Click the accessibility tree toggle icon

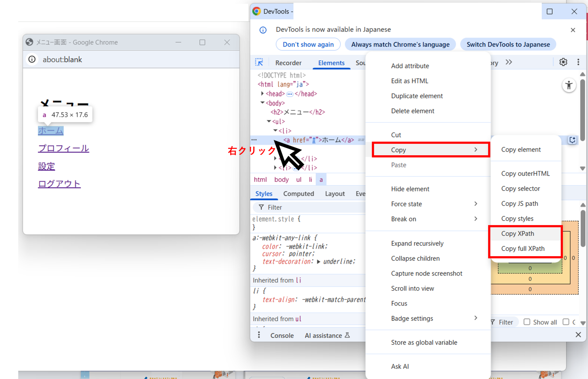[x=569, y=85]
